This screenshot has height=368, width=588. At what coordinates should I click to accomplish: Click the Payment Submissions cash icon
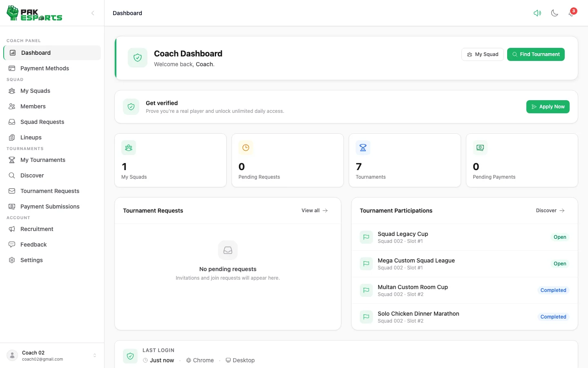tap(12, 206)
